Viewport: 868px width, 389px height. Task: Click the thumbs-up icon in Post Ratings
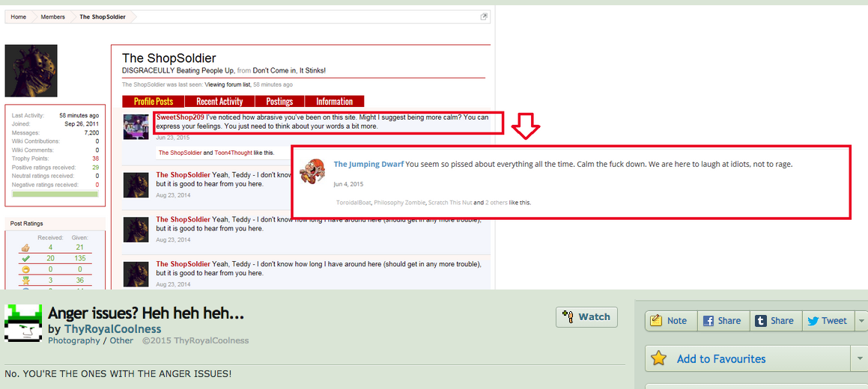(25, 248)
